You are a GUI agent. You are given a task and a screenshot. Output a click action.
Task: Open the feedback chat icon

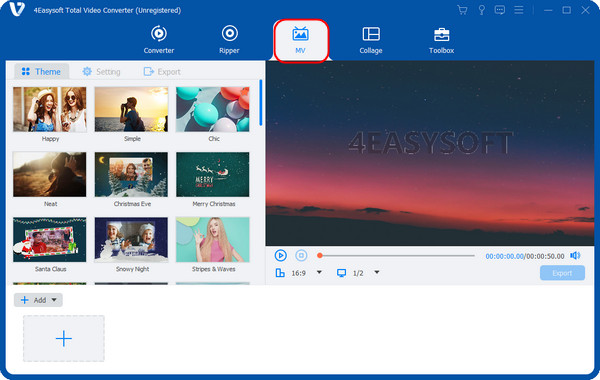[x=500, y=10]
